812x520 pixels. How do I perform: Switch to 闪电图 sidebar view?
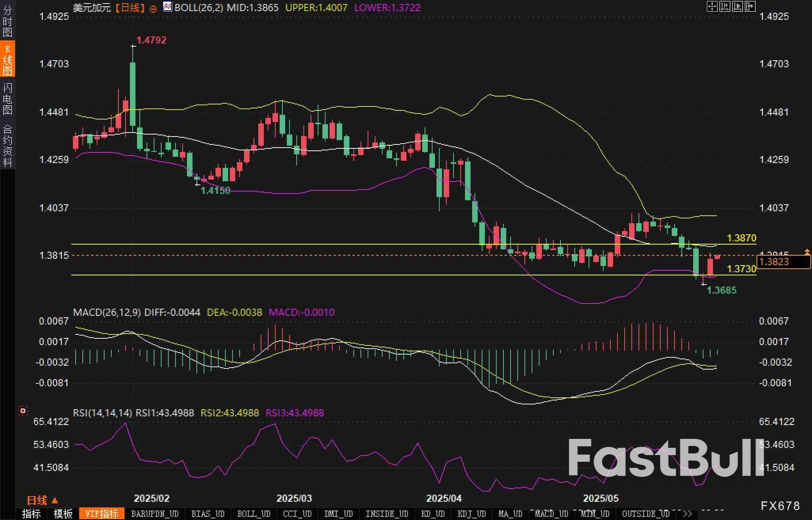pos(7,99)
